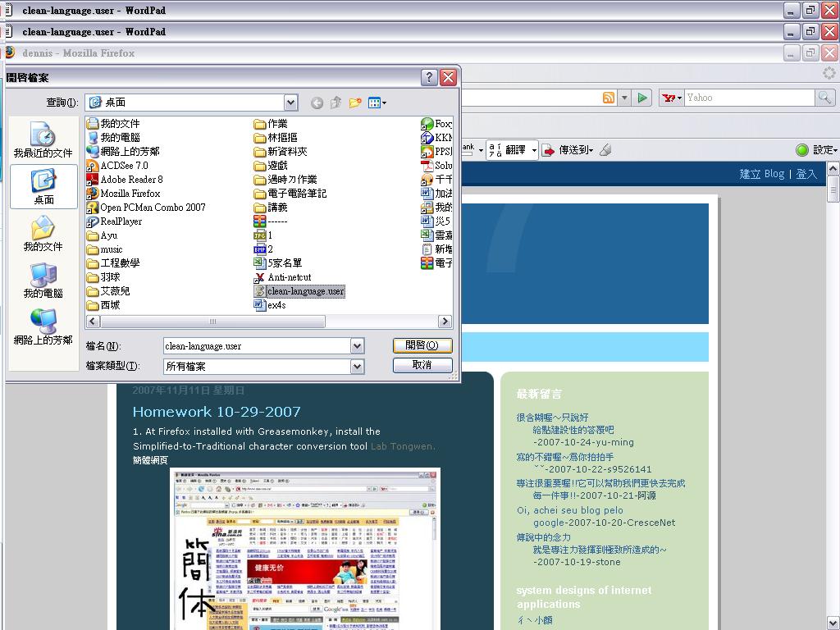
Task: Select RealPlayer shortcut in file list
Action: (114, 221)
